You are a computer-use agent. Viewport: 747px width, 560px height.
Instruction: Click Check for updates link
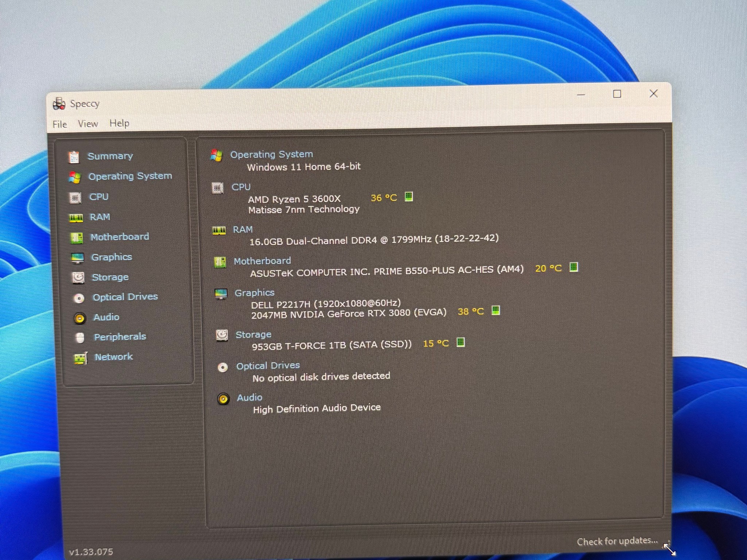618,541
